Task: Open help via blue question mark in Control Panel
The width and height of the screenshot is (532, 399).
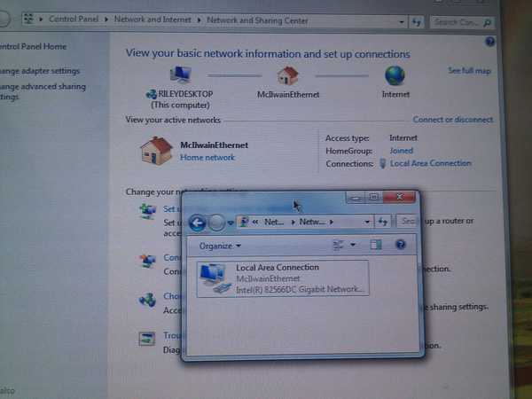Action: coord(489,42)
